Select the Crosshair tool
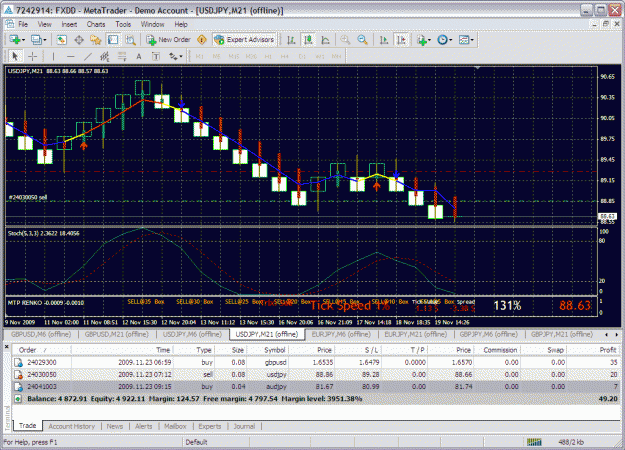Image resolution: width=625 pixels, height=450 pixels. click(x=33, y=57)
